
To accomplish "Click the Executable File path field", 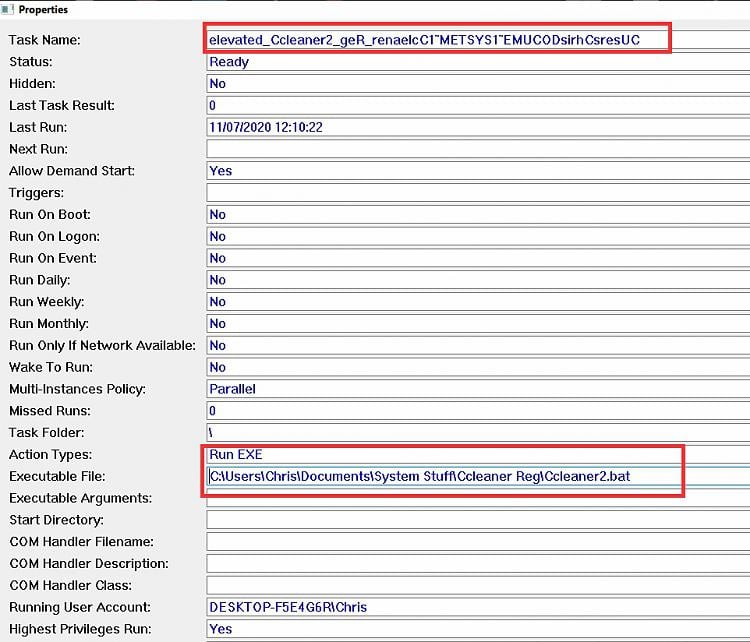I will (x=478, y=476).
